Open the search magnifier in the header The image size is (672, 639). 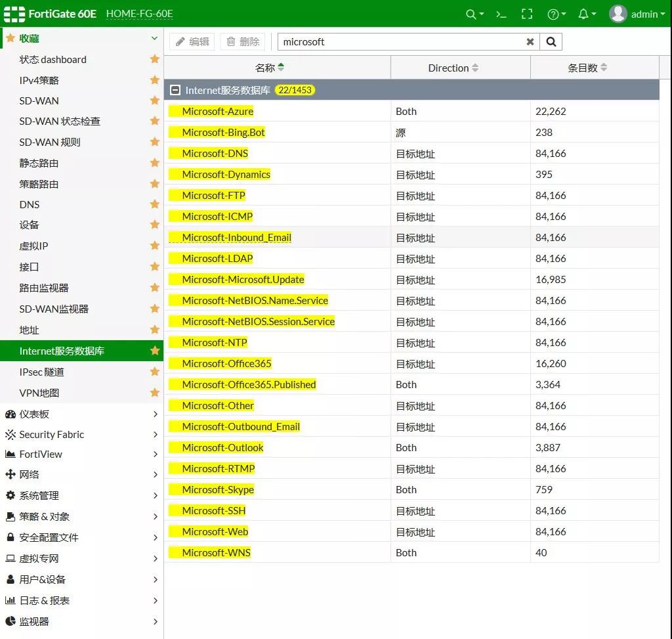click(x=474, y=14)
